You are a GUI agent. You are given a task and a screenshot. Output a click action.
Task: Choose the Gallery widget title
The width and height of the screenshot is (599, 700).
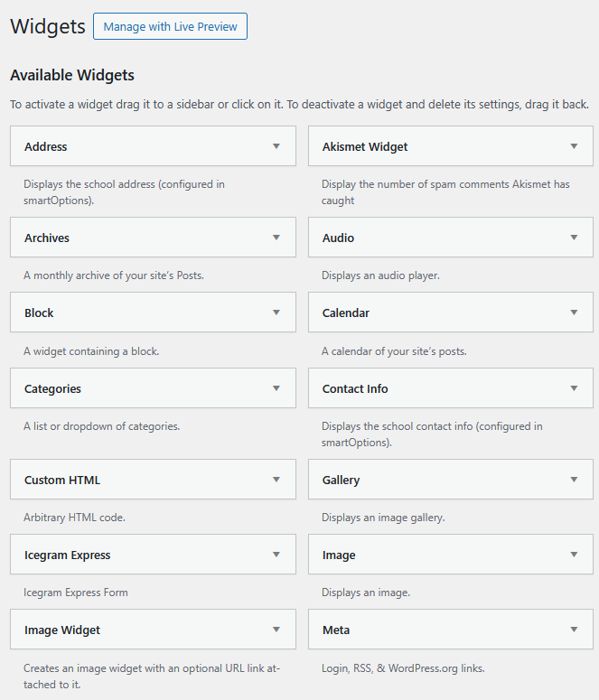341,481
